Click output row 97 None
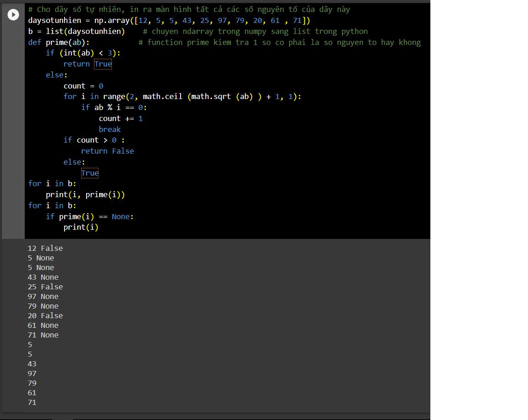The height and width of the screenshot is (420, 528). pyautogui.click(x=43, y=296)
